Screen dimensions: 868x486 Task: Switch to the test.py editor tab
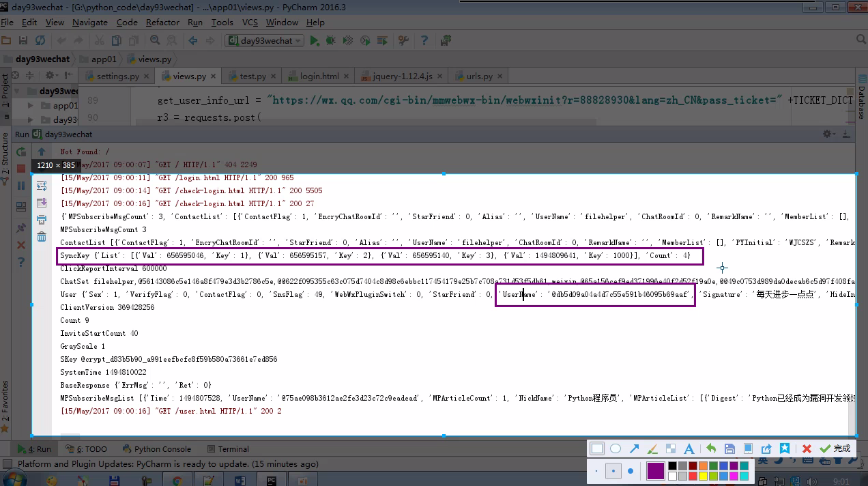tap(252, 76)
